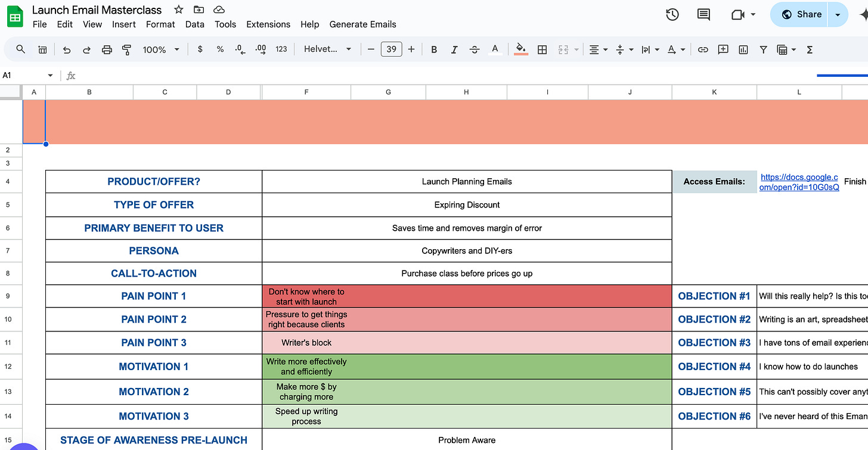Image resolution: width=868 pixels, height=450 pixels.
Task: Toggle bold formatting
Action: pyautogui.click(x=434, y=49)
